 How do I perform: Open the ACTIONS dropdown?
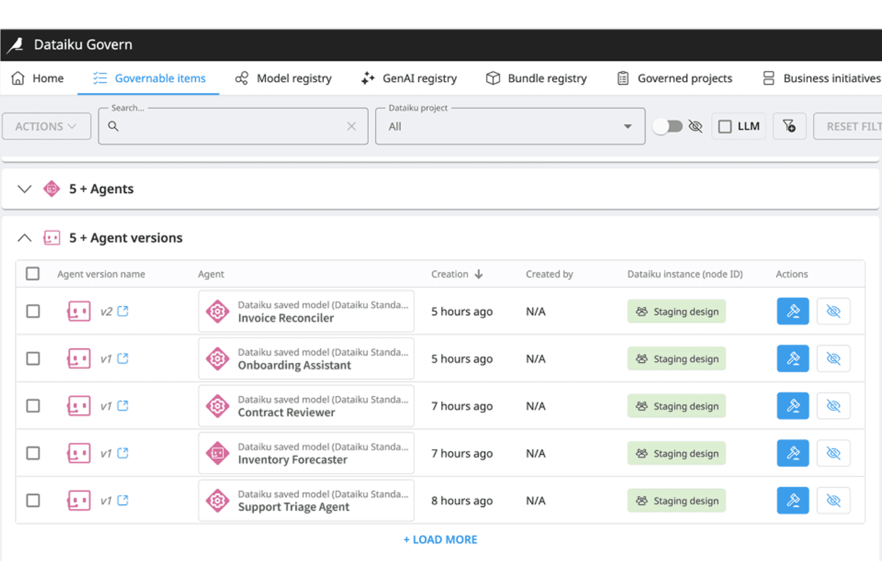point(46,126)
